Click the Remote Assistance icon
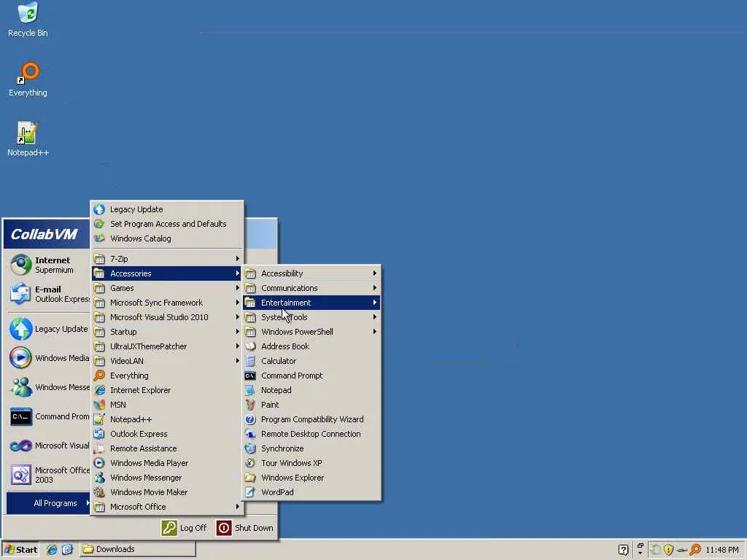Image resolution: width=747 pixels, height=560 pixels. pos(99,448)
